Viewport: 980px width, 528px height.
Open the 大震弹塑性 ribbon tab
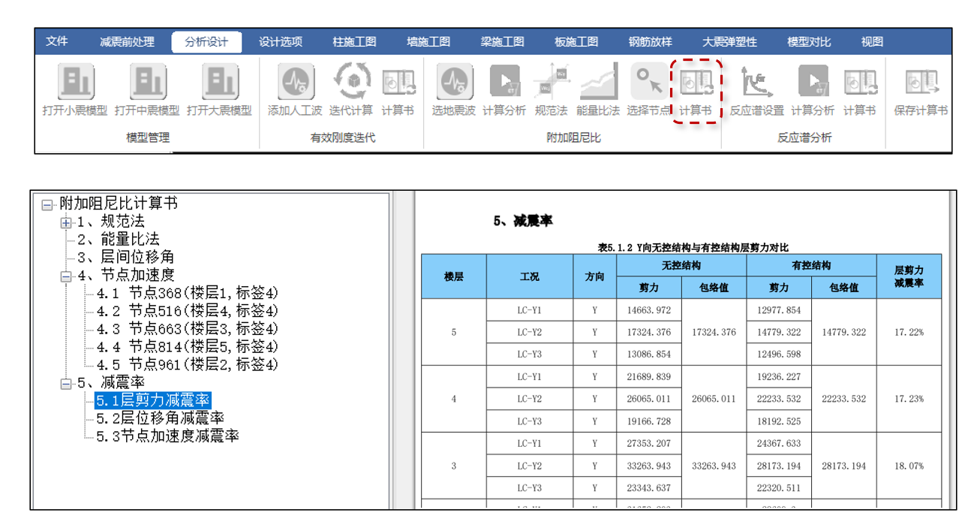click(x=729, y=42)
